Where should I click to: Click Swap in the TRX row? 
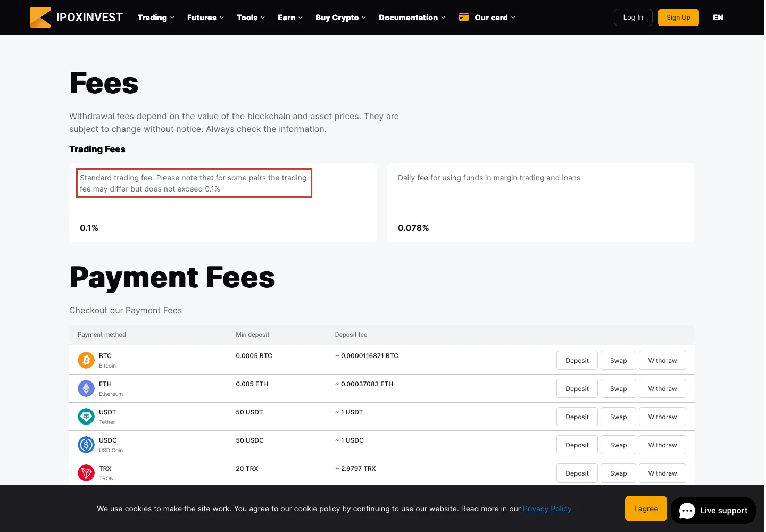click(x=618, y=473)
